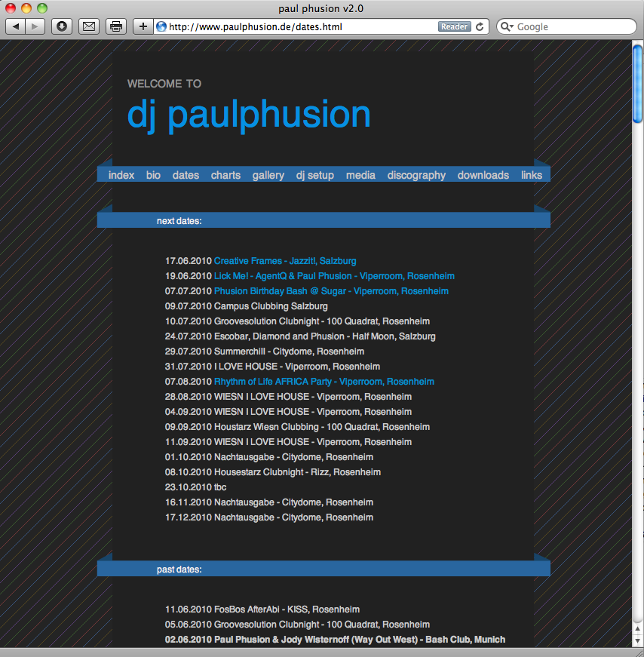Select '11.06.2010 FosBos AfterAbi - KISS' row
Viewport: 644px width, 657px height.
point(262,609)
